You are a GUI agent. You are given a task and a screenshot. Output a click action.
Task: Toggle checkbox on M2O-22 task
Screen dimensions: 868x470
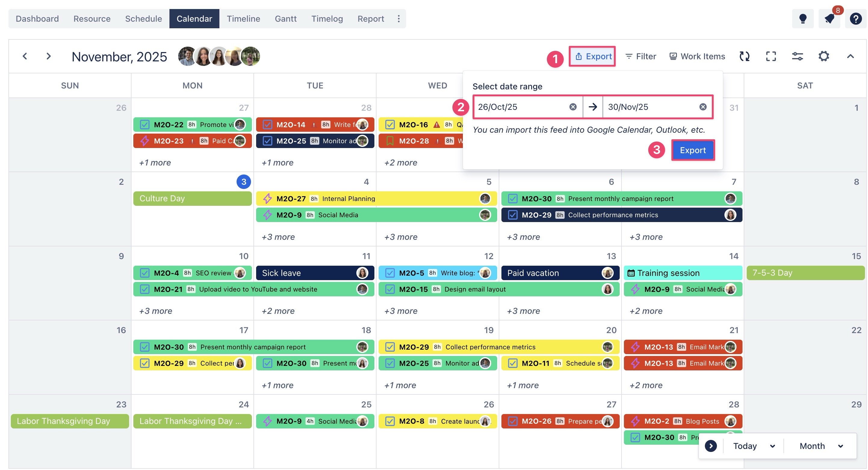click(144, 125)
